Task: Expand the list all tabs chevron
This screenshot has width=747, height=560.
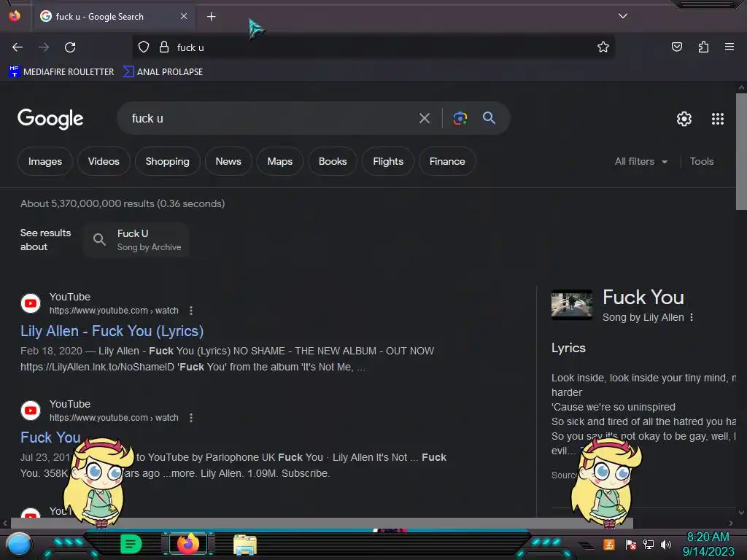Action: (623, 16)
